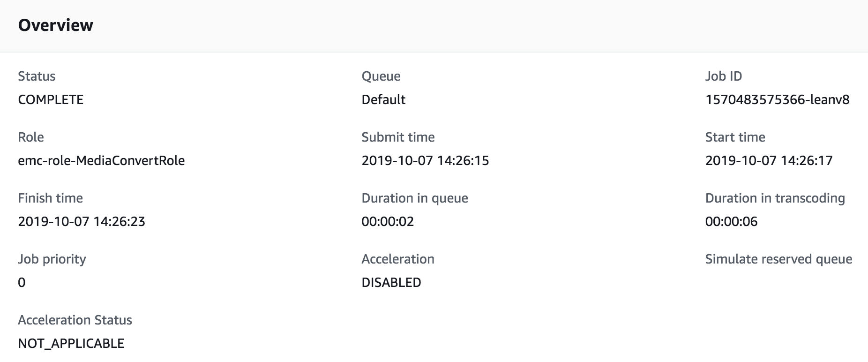Click the Role field label
The width and height of the screenshot is (868, 362).
tap(31, 137)
